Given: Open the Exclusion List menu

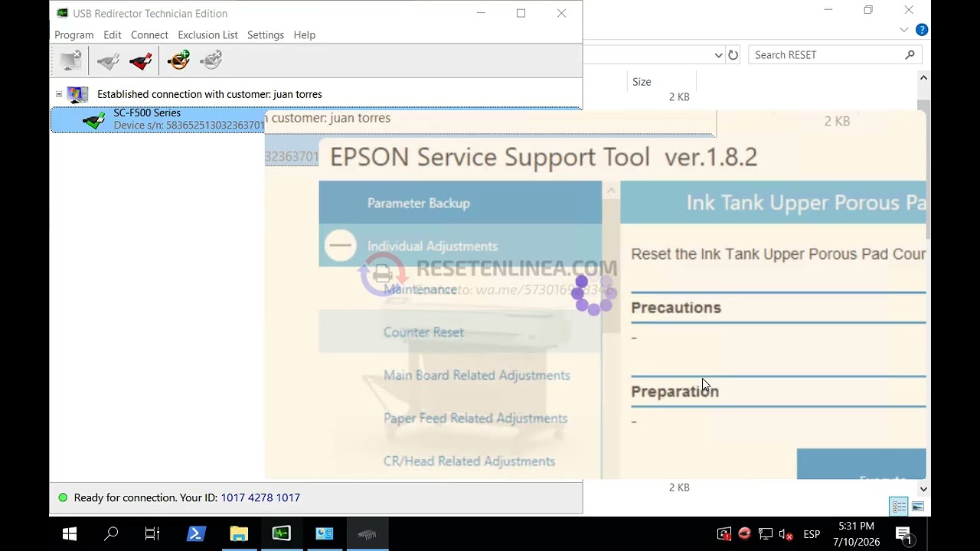Looking at the screenshot, I should 207,35.
